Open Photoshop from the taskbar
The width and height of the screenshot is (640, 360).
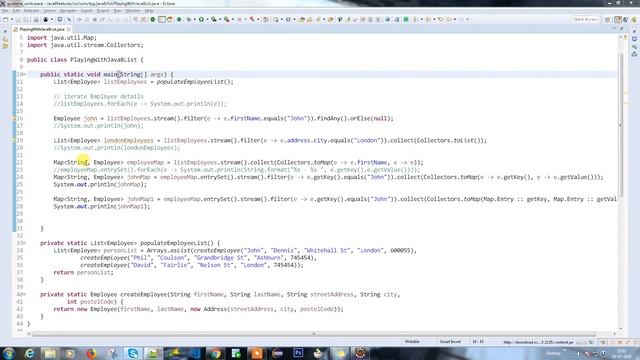(298, 353)
